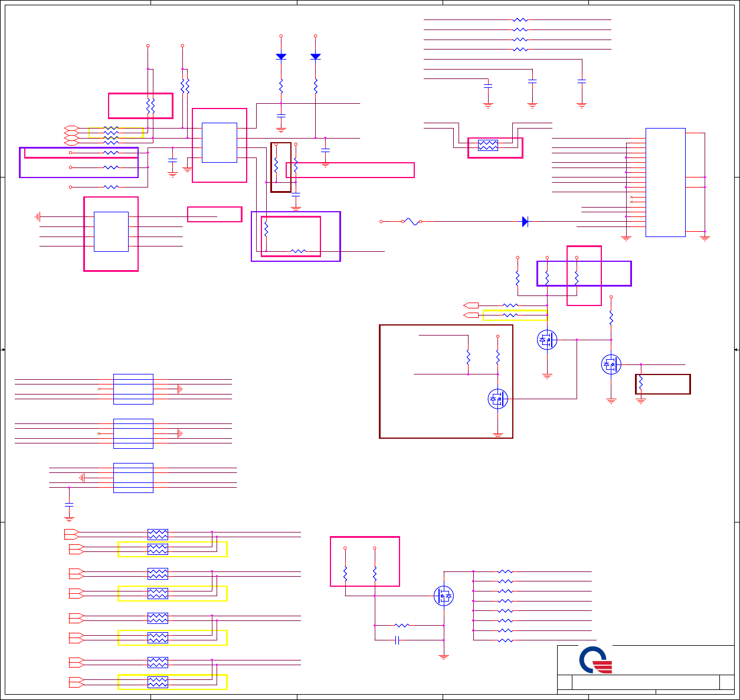Screen dimensions: 740x700
Task: Click the horizontal resistor above the bottom capacitor
Action: tap(402, 625)
